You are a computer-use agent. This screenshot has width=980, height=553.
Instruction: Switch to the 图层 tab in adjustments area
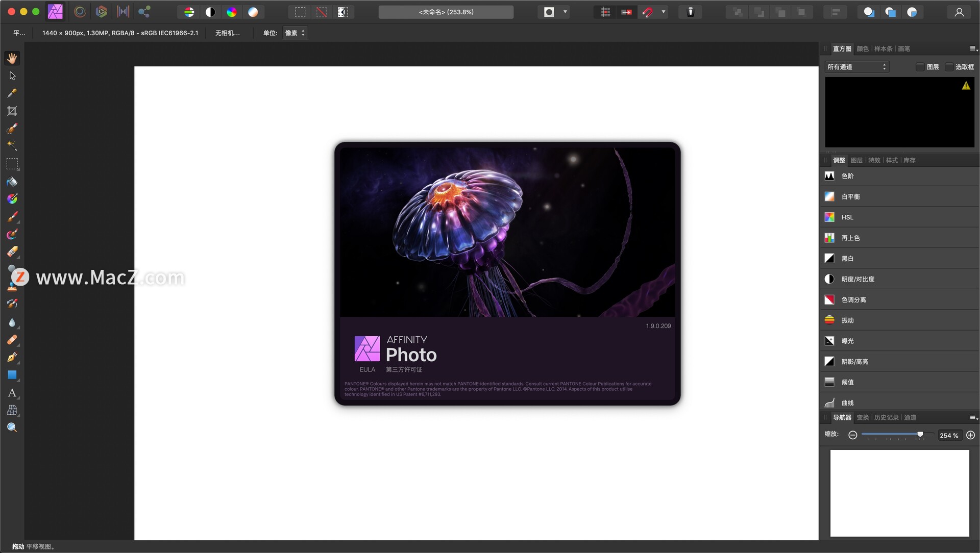pyautogui.click(x=856, y=160)
